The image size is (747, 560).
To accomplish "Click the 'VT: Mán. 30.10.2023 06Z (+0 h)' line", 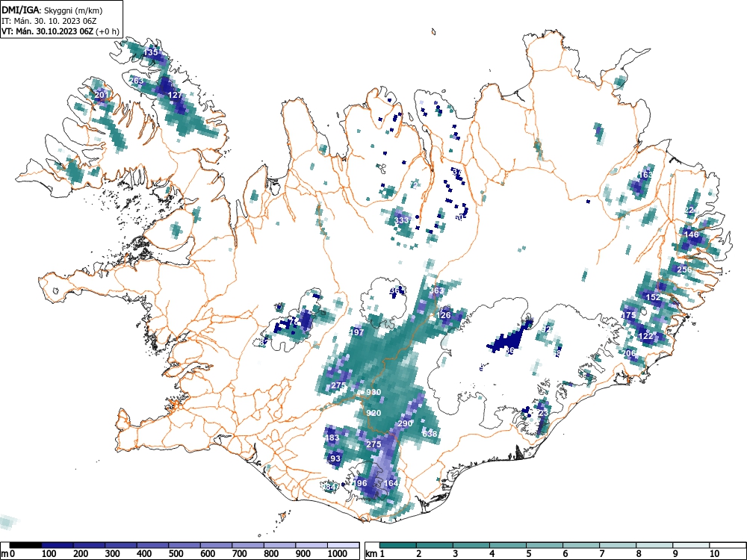I will pos(61,31).
